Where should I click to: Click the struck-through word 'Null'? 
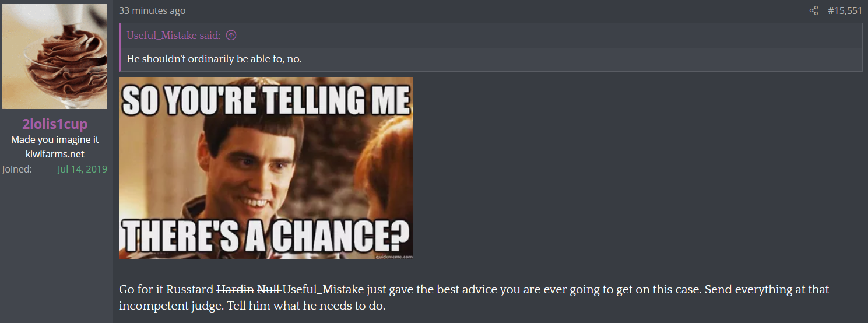pos(269,290)
